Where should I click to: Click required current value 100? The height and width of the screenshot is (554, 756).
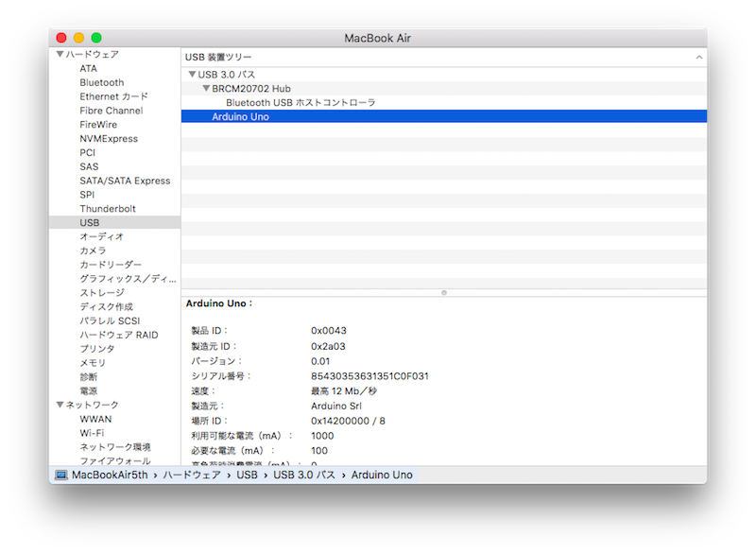[319, 450]
